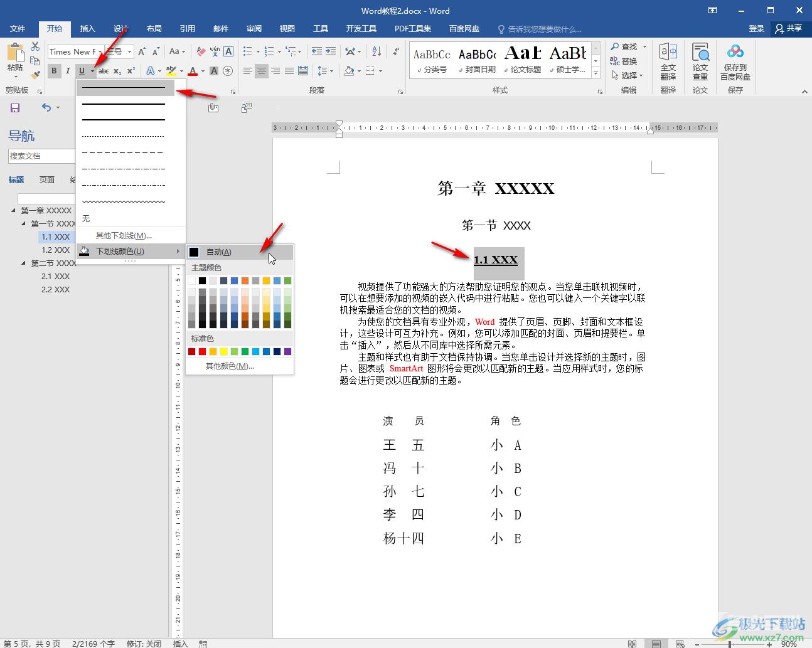This screenshot has height=648, width=812.
Task: Click the Bullets list icon
Action: pos(247,51)
